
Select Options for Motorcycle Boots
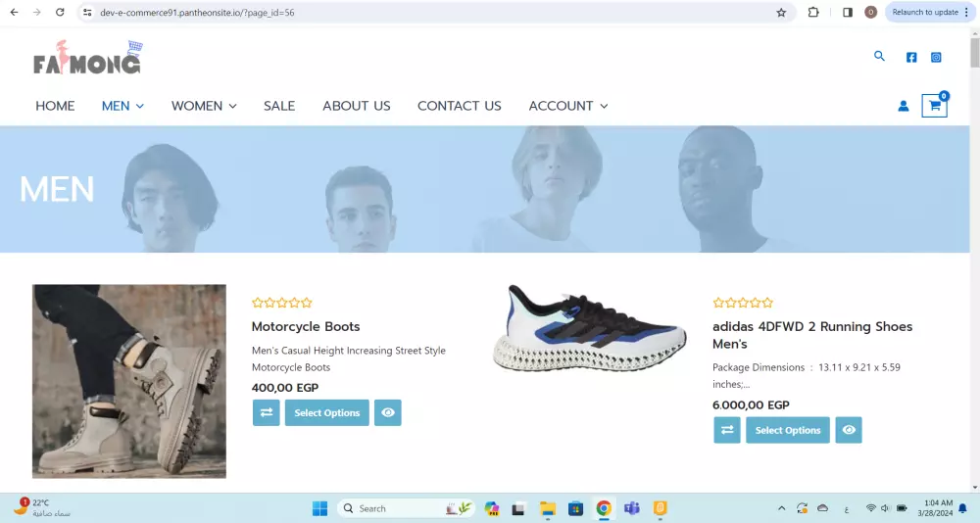tap(327, 412)
